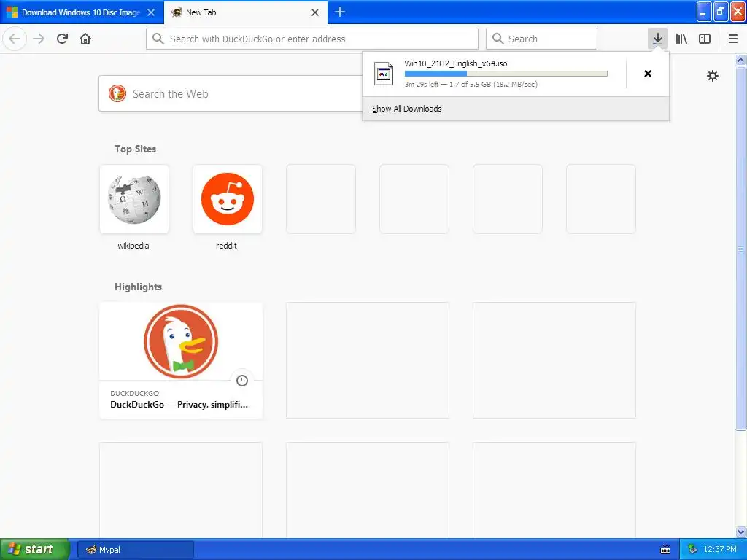Click the system tray network icon

tap(692, 550)
